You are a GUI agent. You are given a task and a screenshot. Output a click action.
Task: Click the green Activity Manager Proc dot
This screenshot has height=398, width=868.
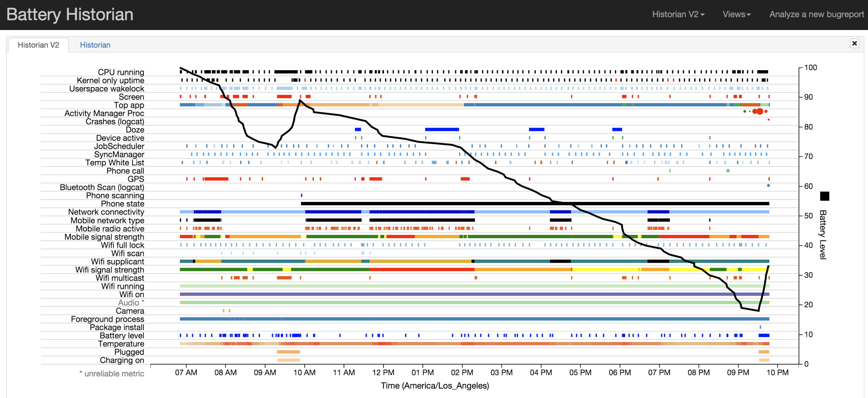tap(745, 111)
